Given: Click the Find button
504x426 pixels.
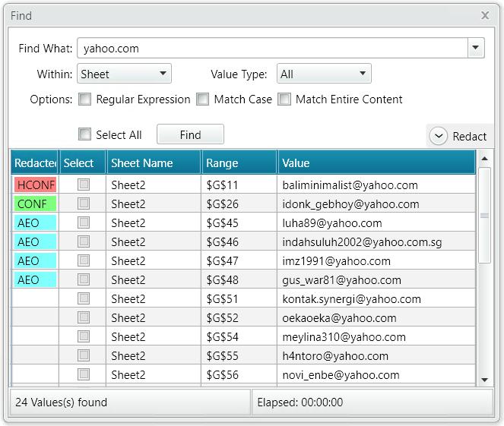Looking at the screenshot, I should (x=190, y=134).
